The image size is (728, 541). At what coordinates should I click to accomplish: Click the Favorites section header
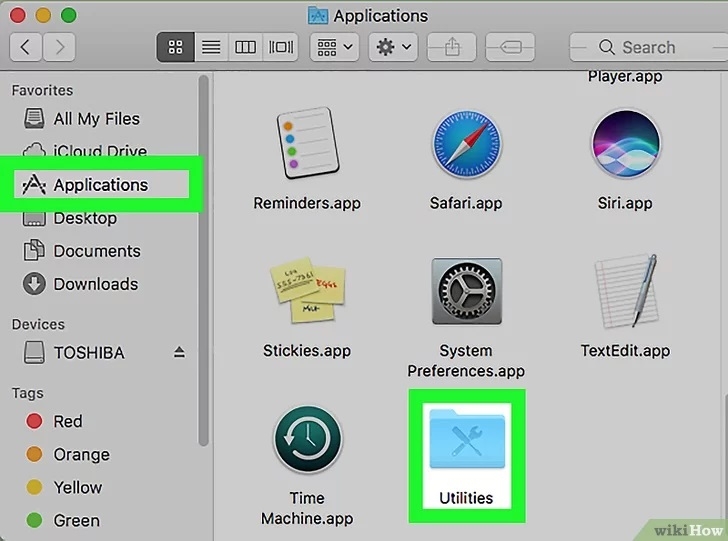[x=42, y=90]
